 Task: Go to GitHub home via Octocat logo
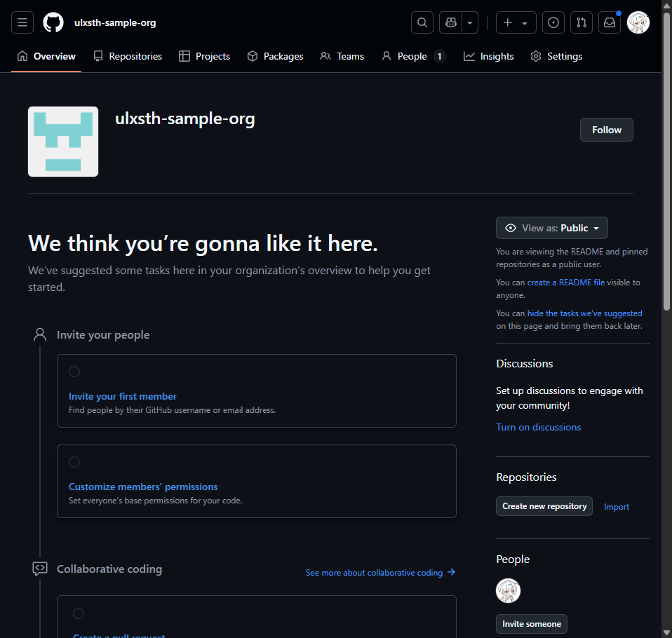(53, 22)
